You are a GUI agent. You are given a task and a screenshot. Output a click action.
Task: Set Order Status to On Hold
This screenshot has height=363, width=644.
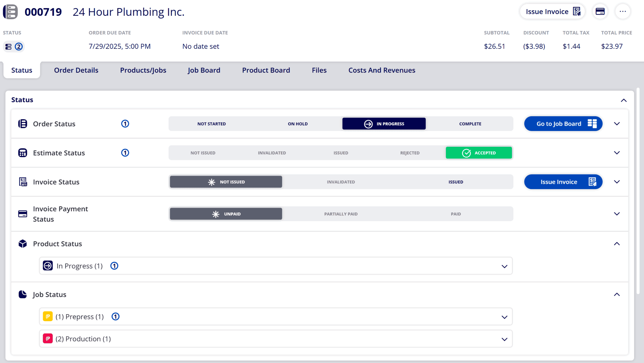tap(297, 124)
